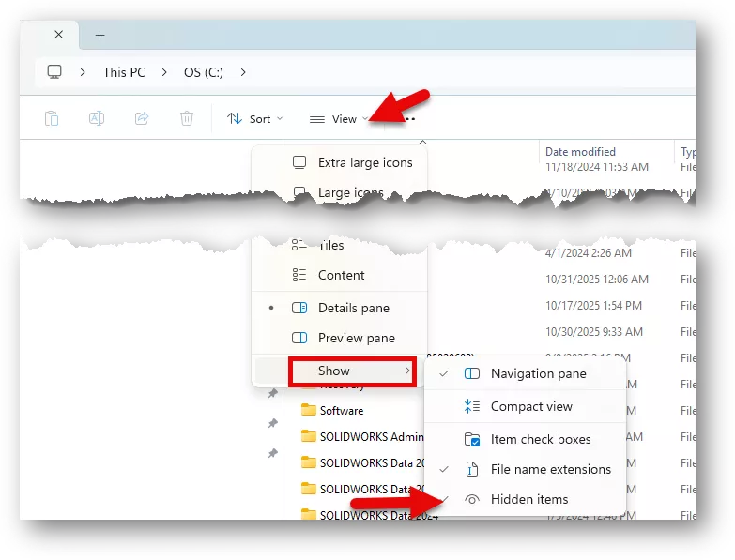
Task: Choose Extra large icons view
Action: click(x=340, y=162)
